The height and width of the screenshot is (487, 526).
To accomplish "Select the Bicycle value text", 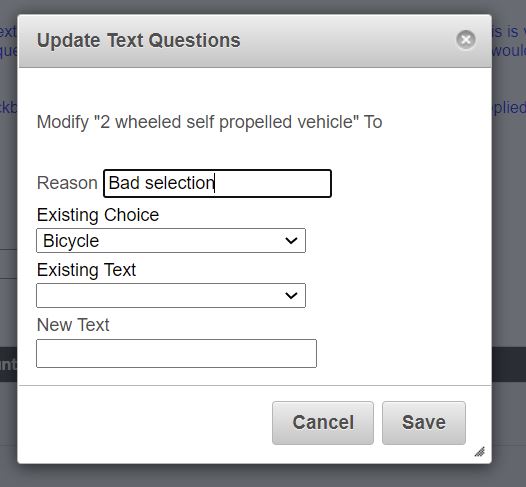I will (x=71, y=241).
